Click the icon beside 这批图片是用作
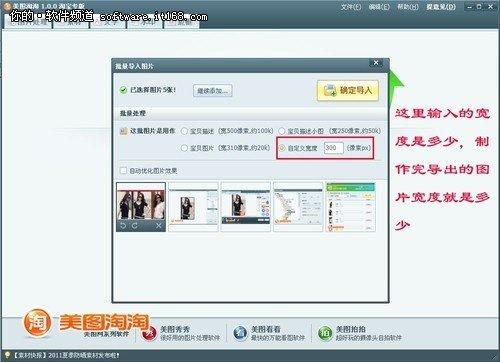Image resolution: width=500 pixels, height=362 pixels. 123,131
